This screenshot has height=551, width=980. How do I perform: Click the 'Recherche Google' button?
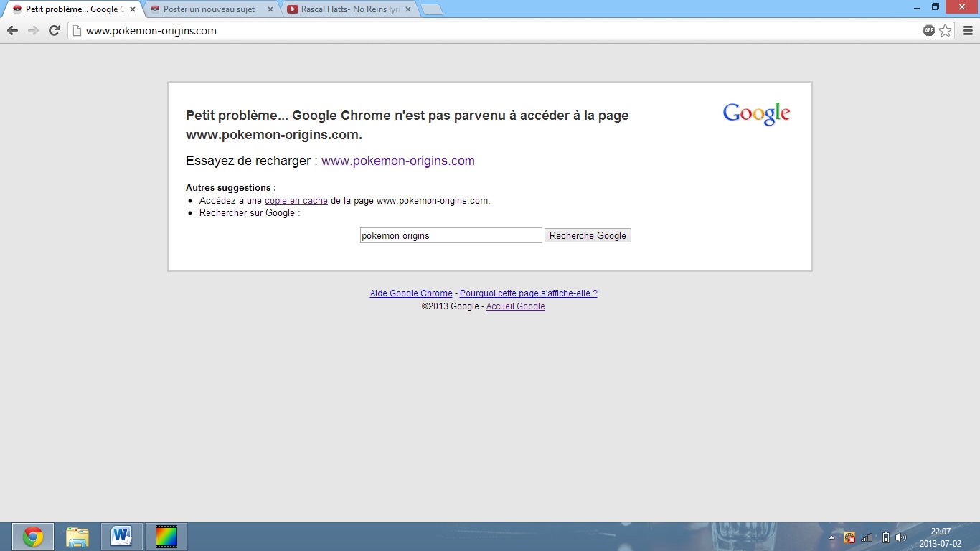pos(588,235)
